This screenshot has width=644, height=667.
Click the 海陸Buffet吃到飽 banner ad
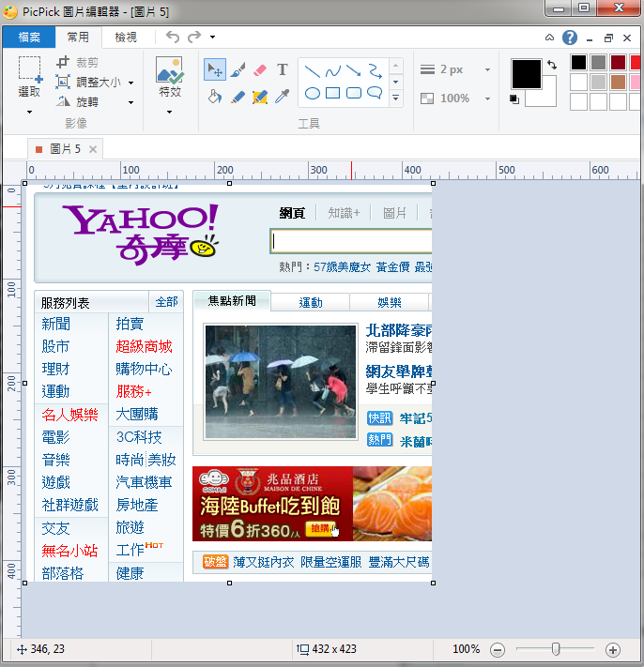coord(312,504)
